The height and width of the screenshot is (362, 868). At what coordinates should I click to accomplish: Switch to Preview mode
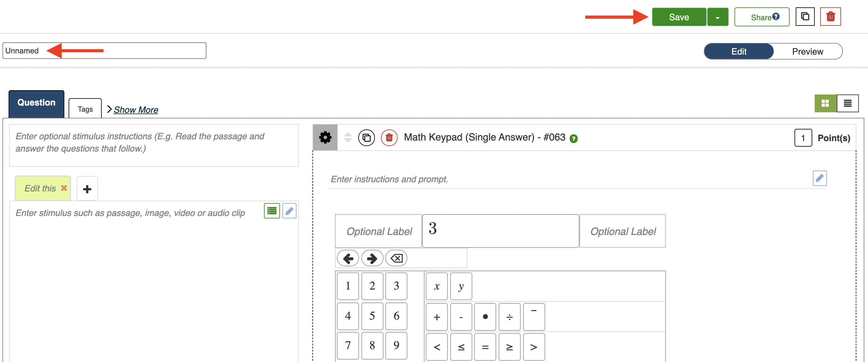807,52
